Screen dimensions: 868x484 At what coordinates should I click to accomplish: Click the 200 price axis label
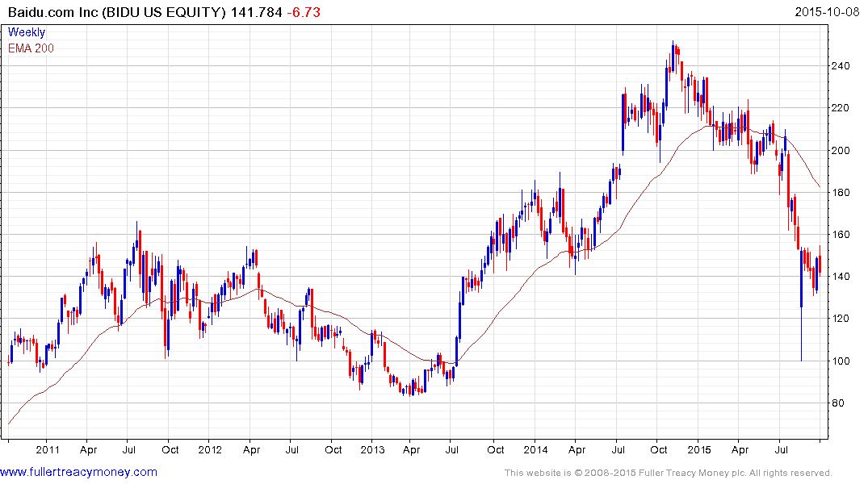[844, 151]
